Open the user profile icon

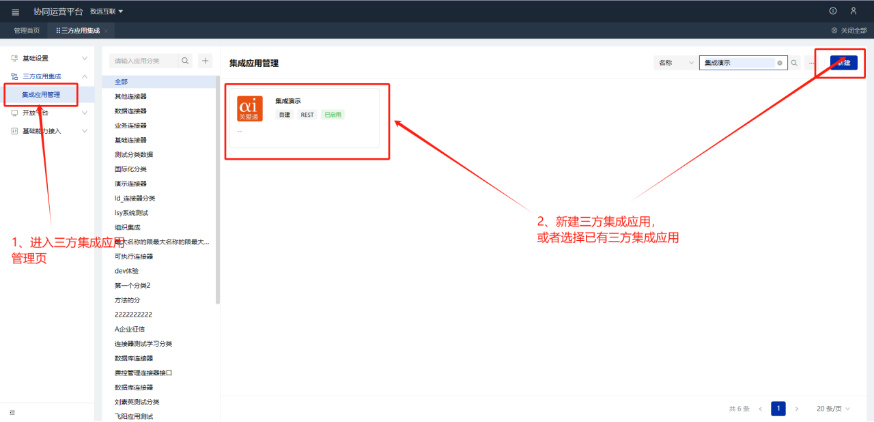pos(853,11)
